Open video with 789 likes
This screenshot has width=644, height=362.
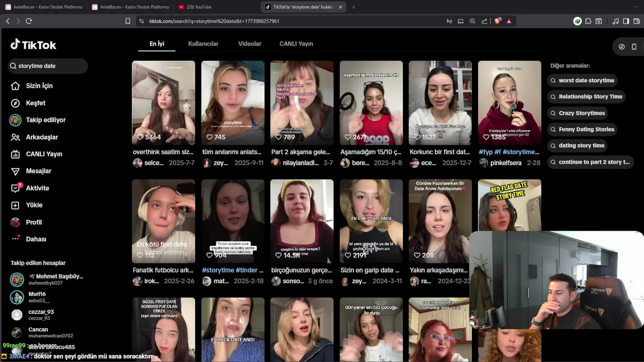(x=302, y=103)
